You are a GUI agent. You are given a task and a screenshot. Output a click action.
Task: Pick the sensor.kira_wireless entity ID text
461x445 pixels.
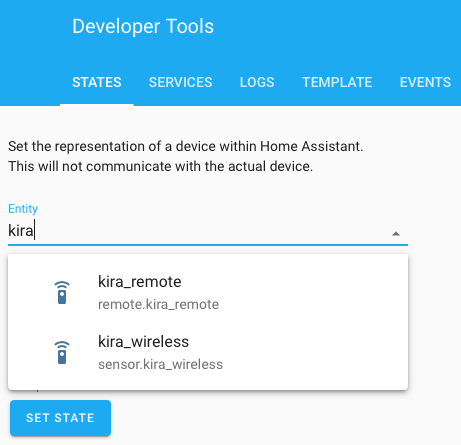pyautogui.click(x=160, y=364)
